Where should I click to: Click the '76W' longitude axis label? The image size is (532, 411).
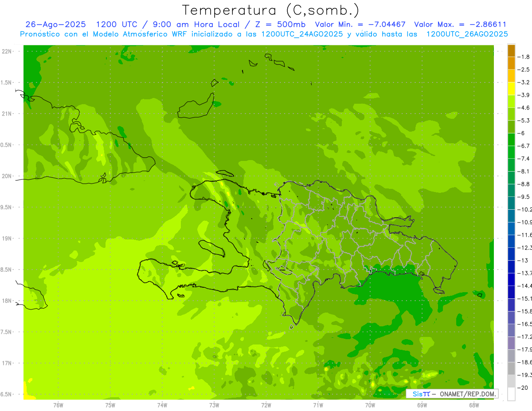pos(58,405)
